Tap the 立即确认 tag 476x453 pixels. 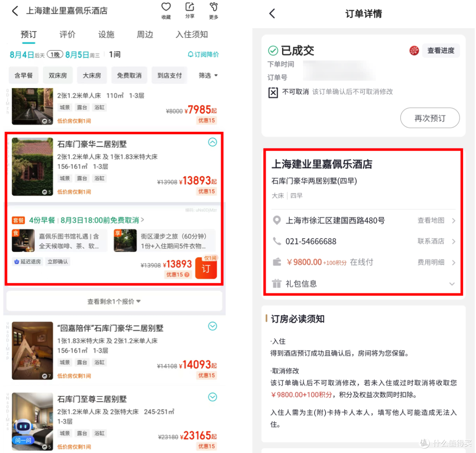(x=58, y=262)
